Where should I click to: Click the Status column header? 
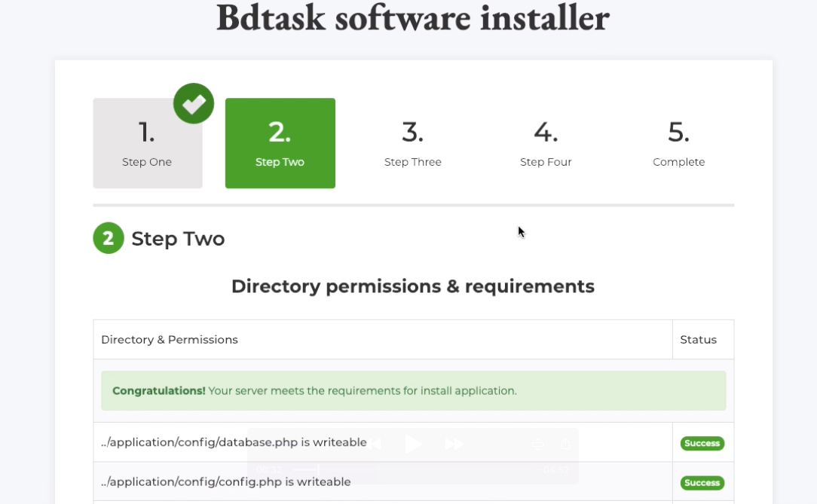pyautogui.click(x=698, y=340)
